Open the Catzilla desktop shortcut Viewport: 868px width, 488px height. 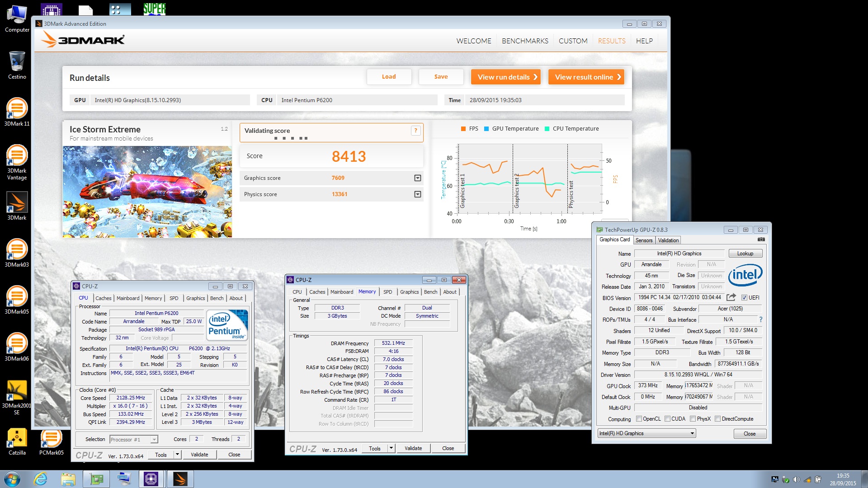[x=17, y=441]
